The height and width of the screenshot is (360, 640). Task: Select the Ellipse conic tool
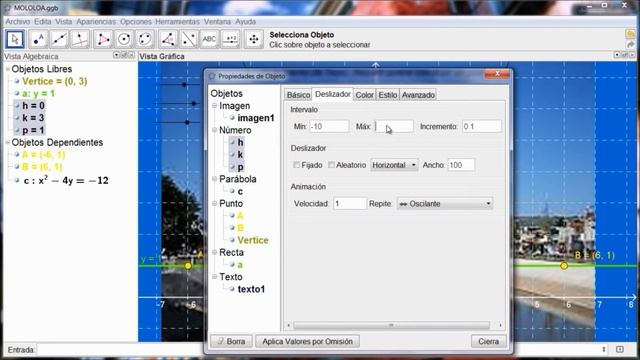[145, 39]
